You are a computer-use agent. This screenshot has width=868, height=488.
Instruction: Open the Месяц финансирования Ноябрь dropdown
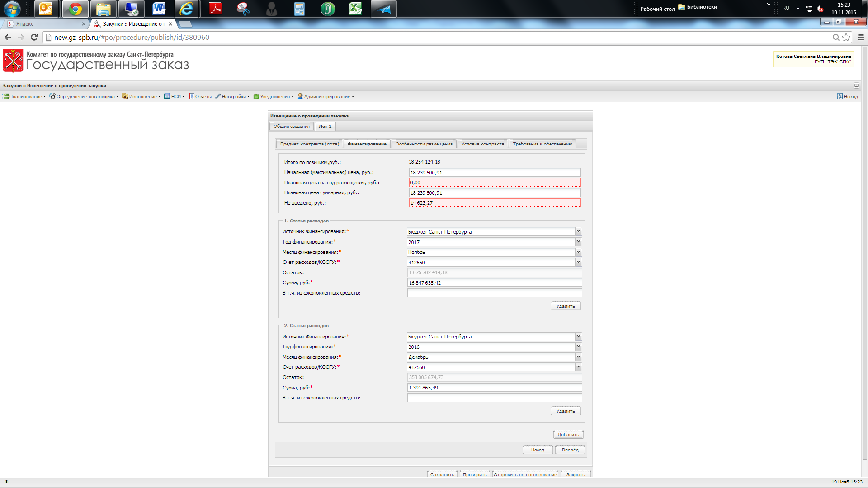click(x=578, y=252)
